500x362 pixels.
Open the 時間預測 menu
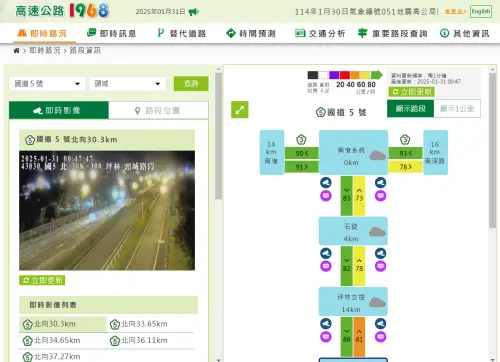(x=251, y=33)
